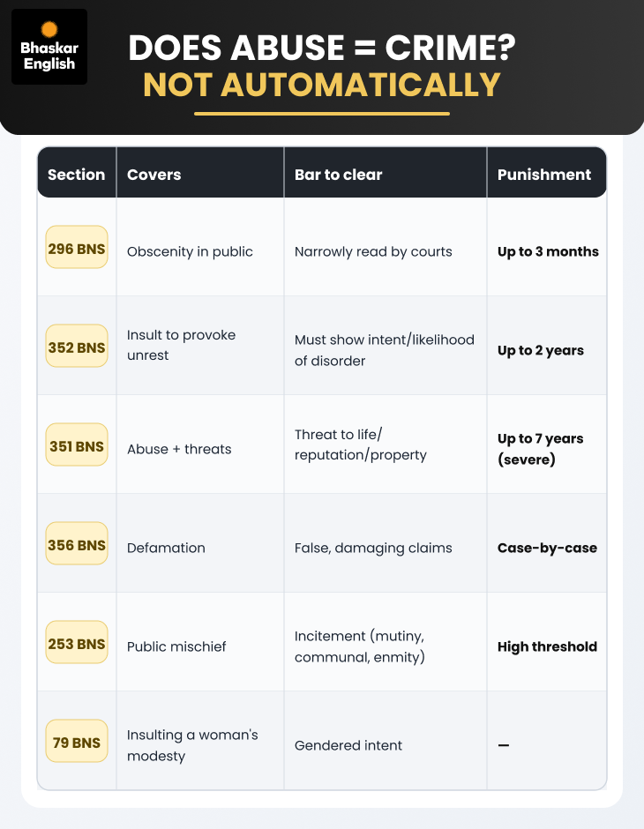Select the 296 BNS section badge
The image size is (644, 829).
77,247
